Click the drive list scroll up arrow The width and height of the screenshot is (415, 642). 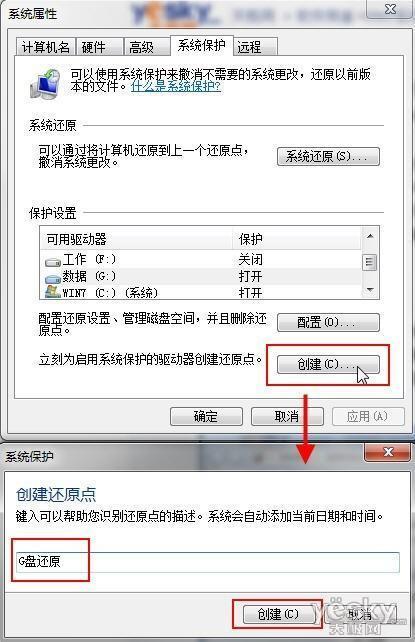(370, 236)
